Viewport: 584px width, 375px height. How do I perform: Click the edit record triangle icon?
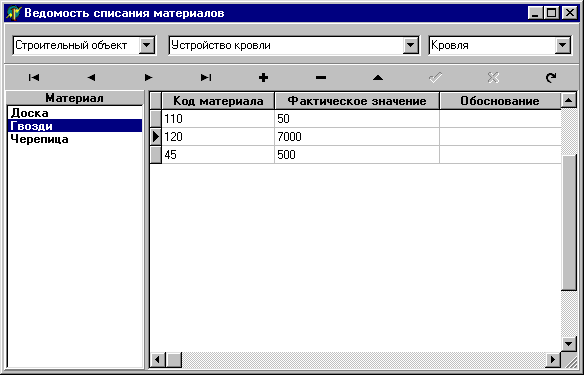click(x=378, y=77)
